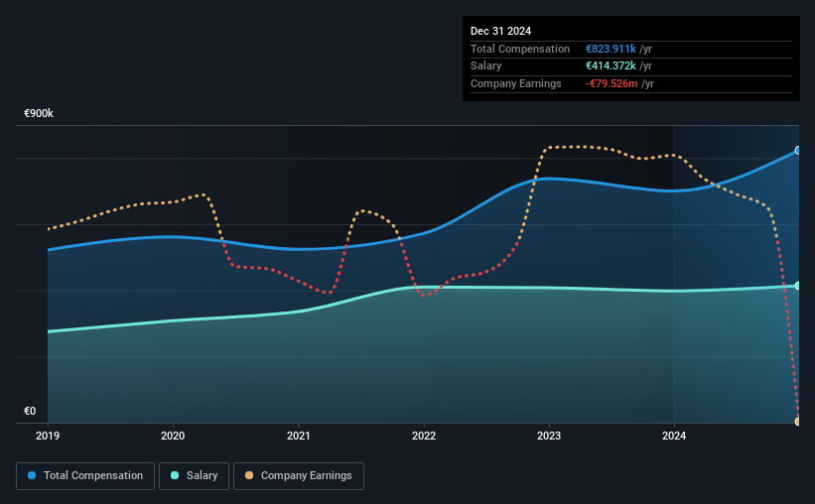Select the Company Earnings endpoint marker at chart bottom

(797, 422)
